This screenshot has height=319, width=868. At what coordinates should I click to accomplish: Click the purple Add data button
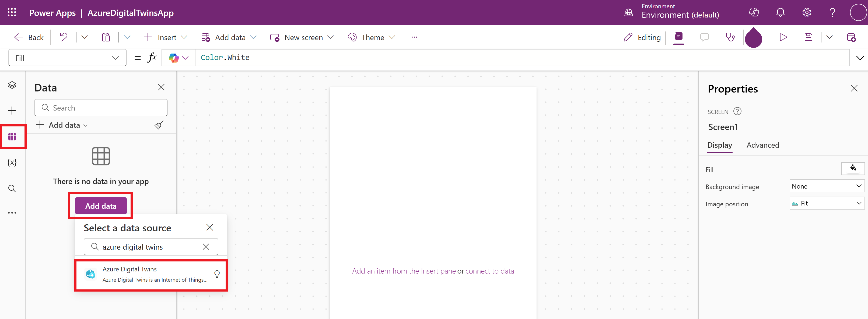(101, 206)
